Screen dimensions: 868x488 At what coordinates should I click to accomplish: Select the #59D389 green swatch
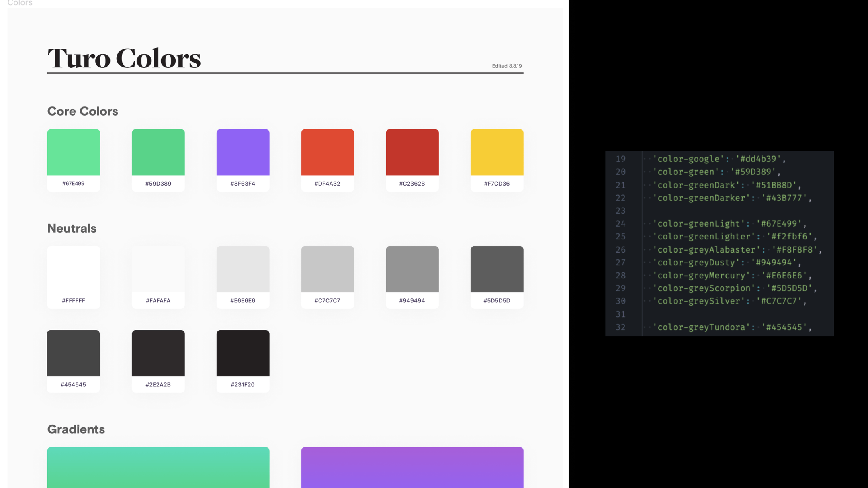point(158,152)
